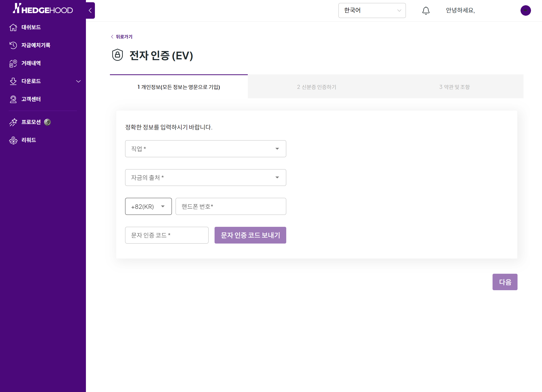Click the 안녕하세요 greeting text
542x392 pixels.
(x=460, y=10)
